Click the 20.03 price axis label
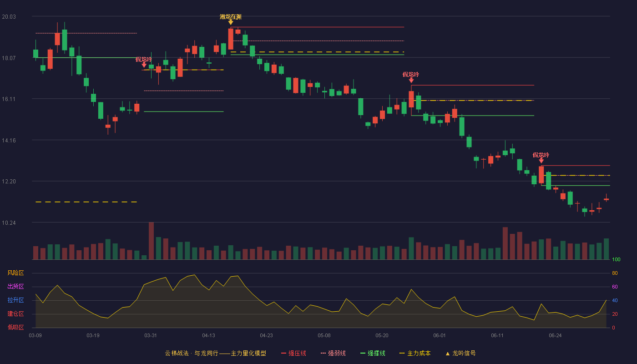 coord(9,17)
